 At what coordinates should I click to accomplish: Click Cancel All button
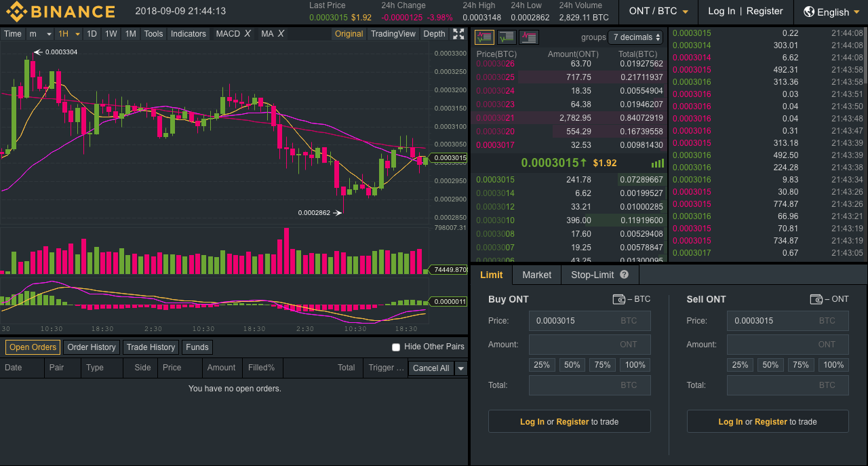pos(431,368)
